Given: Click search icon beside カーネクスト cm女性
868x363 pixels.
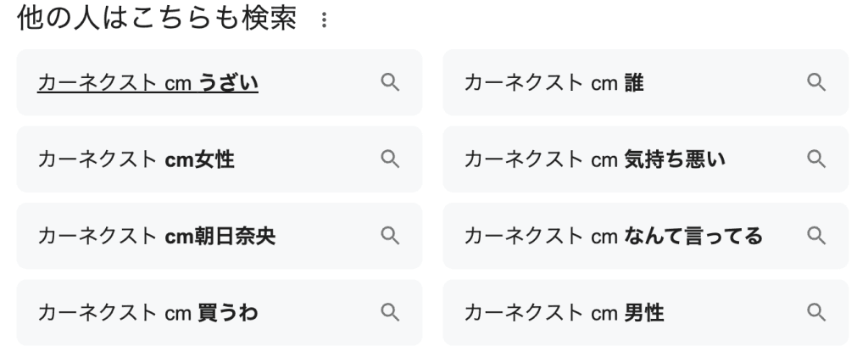Looking at the screenshot, I should click(x=390, y=159).
